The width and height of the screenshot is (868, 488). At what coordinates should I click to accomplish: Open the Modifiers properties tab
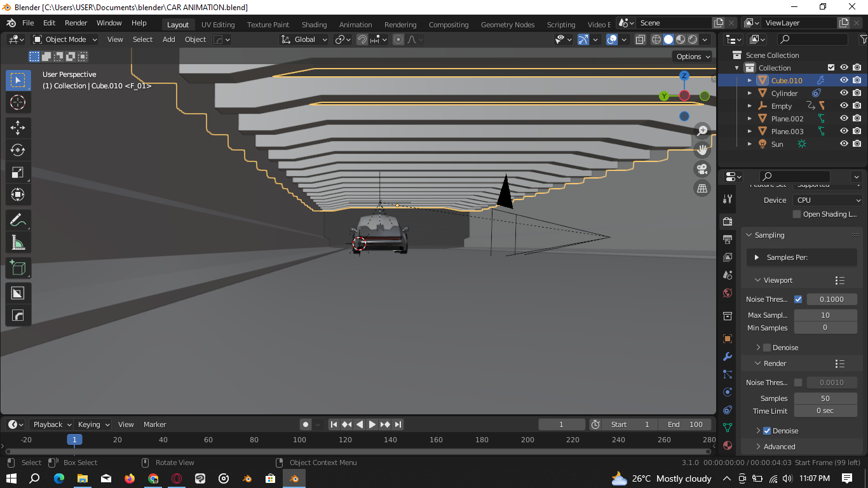[728, 356]
